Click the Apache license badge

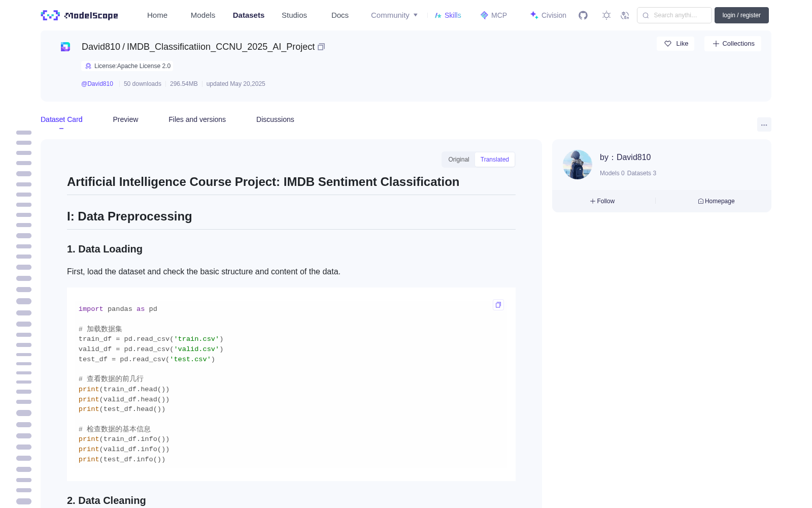(127, 66)
